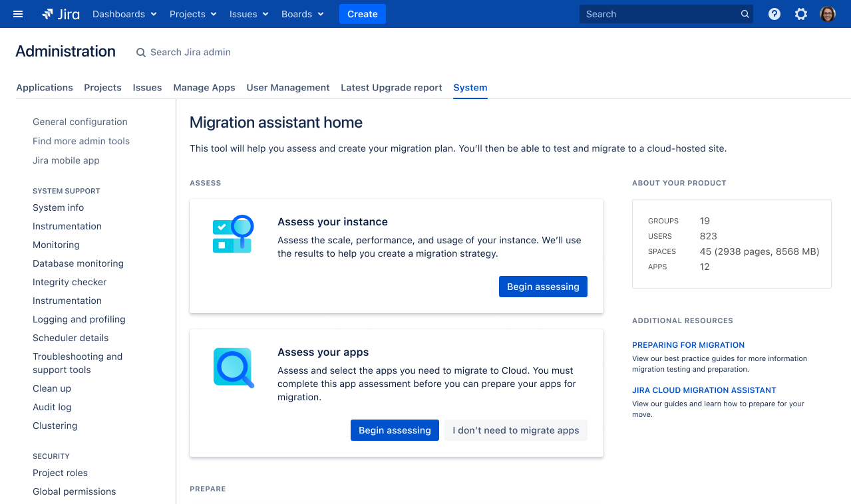Switch to the User Management tab

coord(288,88)
